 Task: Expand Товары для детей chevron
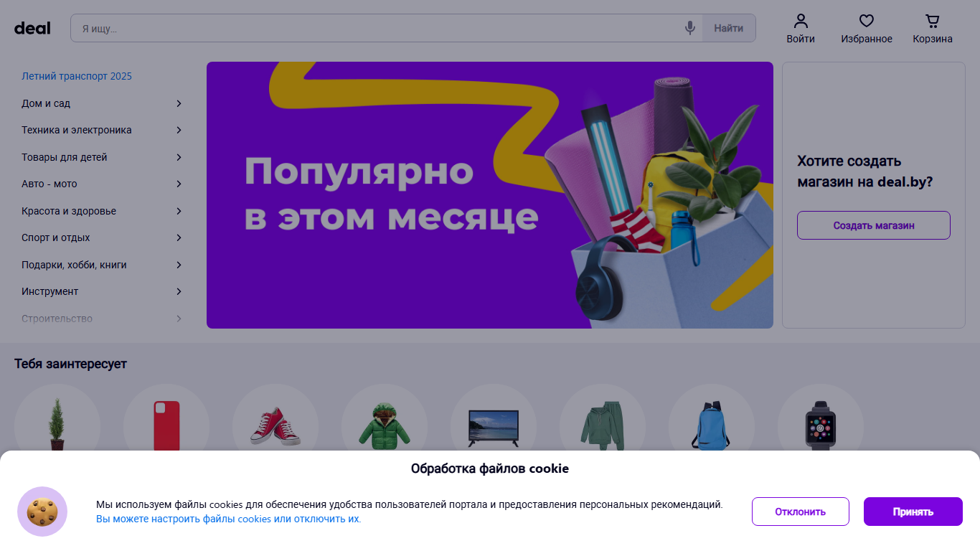point(179,157)
